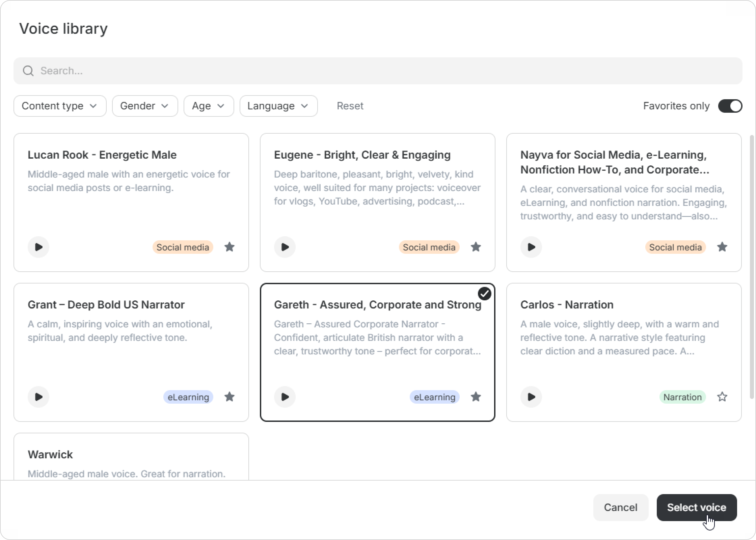Open the Gender filter dropdown
Screen dimensions: 756x540
click(x=145, y=106)
